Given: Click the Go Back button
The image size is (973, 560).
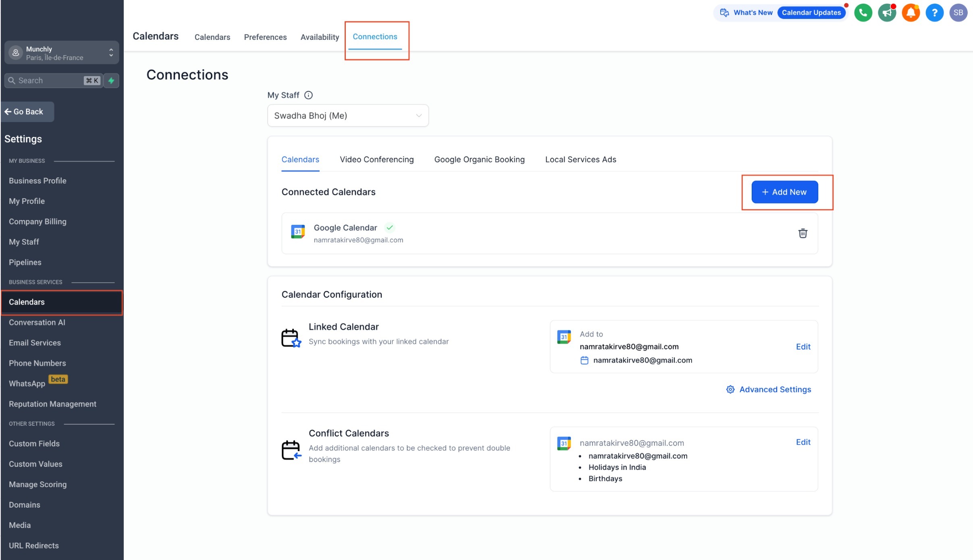Looking at the screenshot, I should click(28, 112).
